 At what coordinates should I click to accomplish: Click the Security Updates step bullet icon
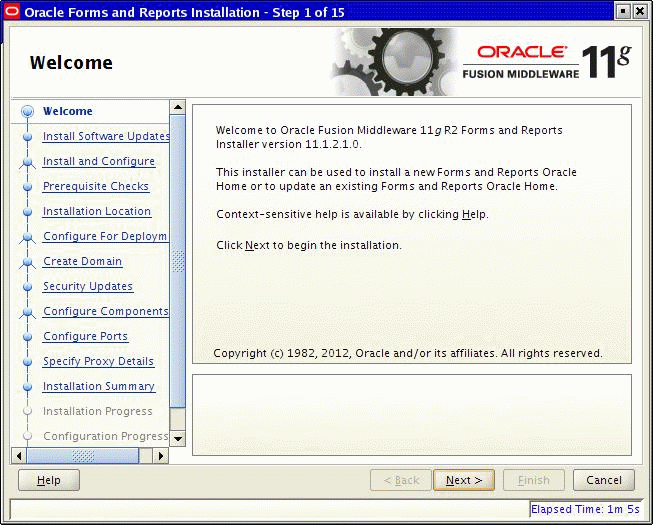(x=27, y=286)
